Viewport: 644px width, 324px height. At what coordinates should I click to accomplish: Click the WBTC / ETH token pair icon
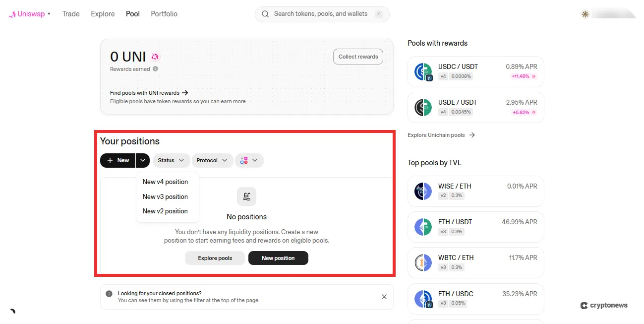[x=423, y=262]
